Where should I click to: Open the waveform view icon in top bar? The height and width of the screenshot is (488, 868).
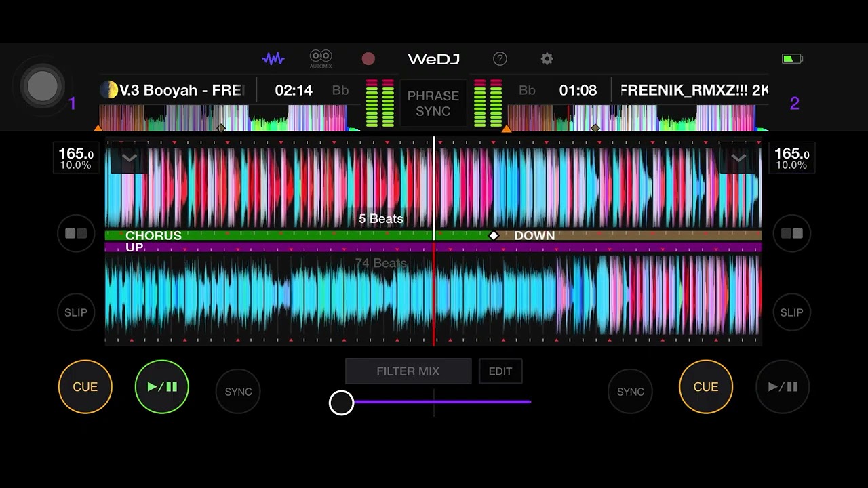(x=273, y=59)
